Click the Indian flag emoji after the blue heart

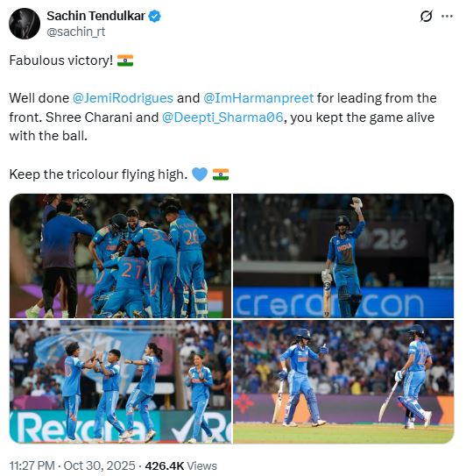tap(221, 174)
